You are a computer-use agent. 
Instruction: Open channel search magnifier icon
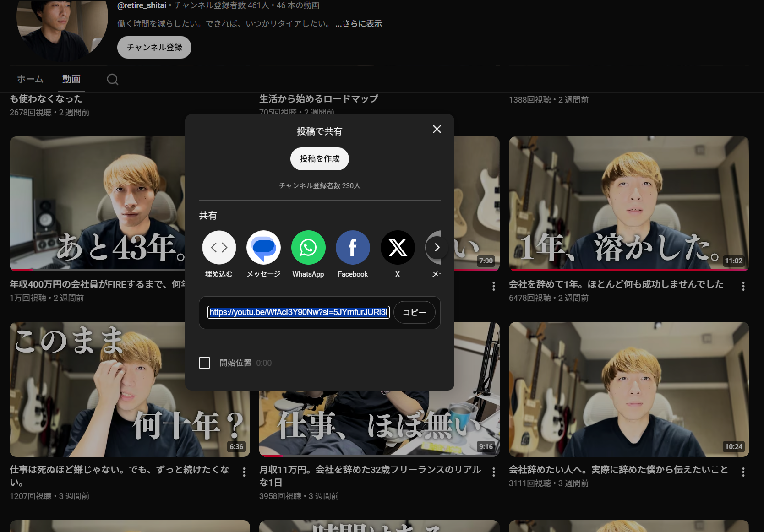pos(113,80)
